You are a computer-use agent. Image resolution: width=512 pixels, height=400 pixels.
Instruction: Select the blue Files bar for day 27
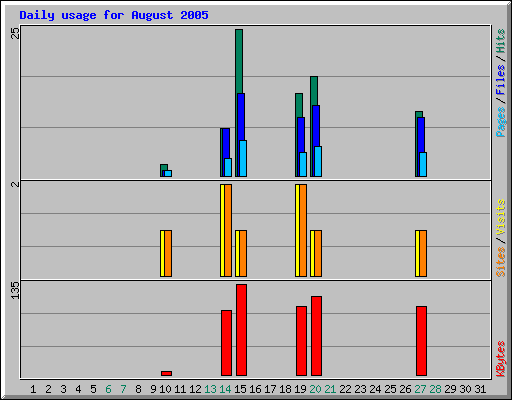[421, 135]
